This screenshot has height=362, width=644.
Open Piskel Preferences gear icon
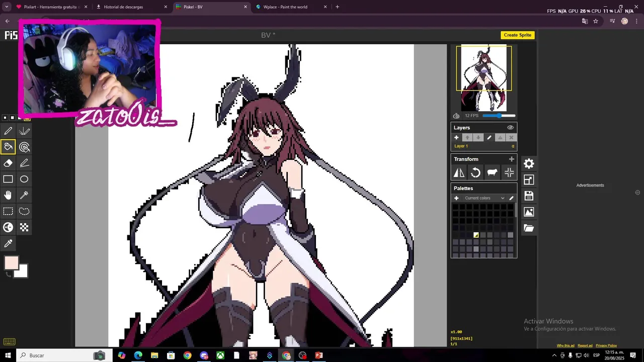pos(529,163)
